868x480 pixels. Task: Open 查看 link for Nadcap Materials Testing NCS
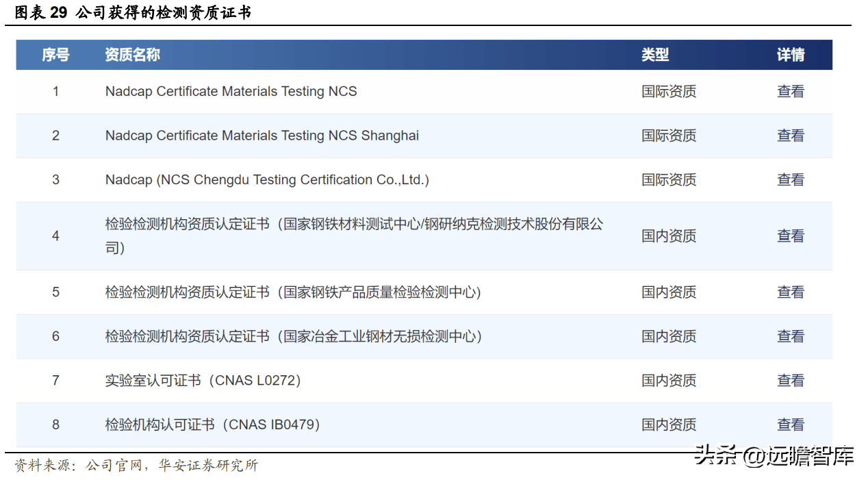[x=791, y=91]
